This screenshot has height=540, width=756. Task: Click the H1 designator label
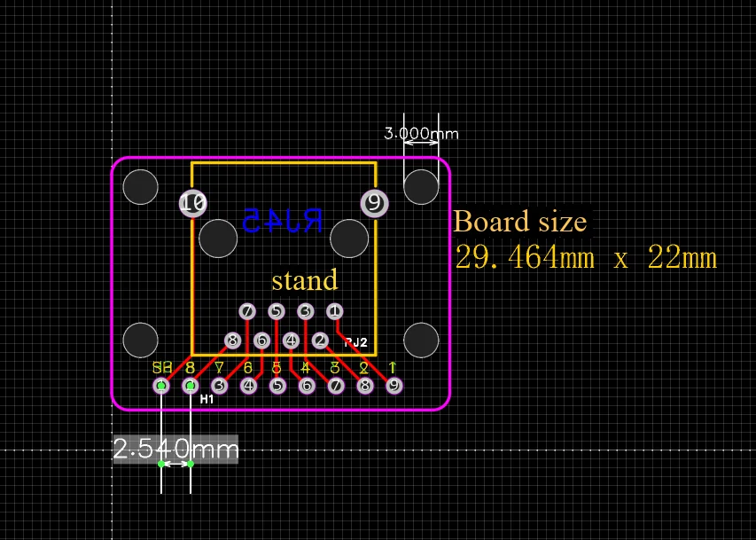pos(207,399)
